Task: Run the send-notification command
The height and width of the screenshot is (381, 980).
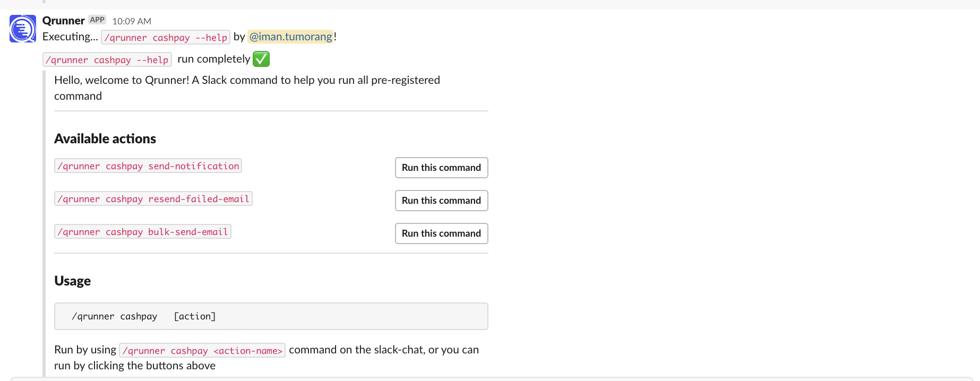Action: tap(441, 168)
